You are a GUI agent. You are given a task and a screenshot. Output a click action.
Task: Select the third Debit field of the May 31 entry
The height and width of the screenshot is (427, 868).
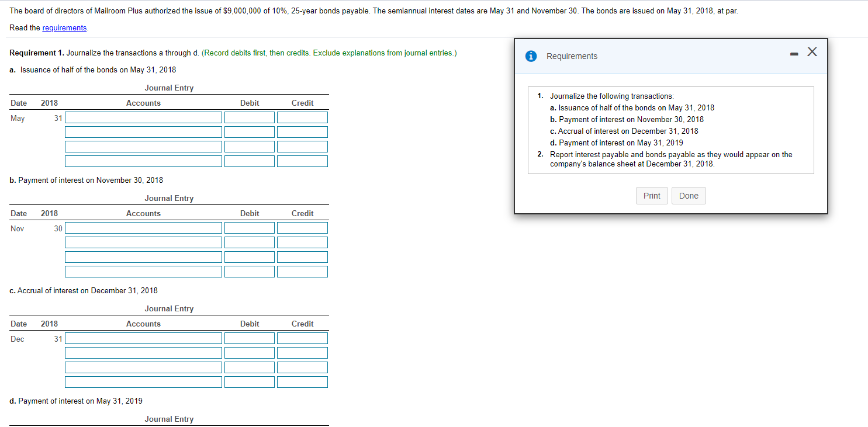click(250, 147)
